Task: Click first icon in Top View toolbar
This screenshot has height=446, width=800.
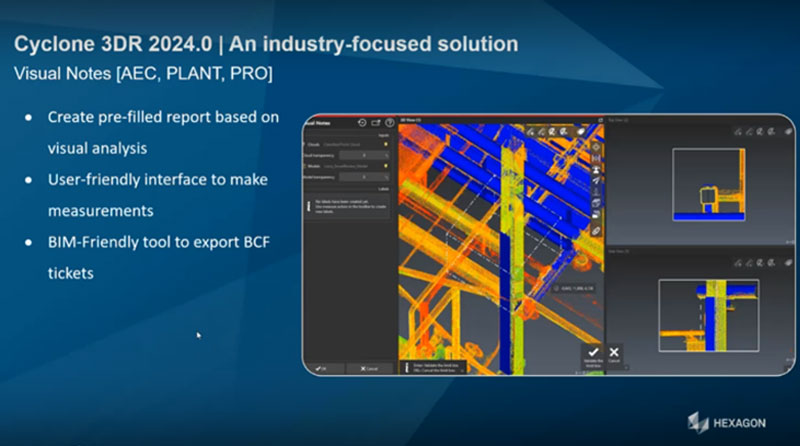Action: coord(738,132)
